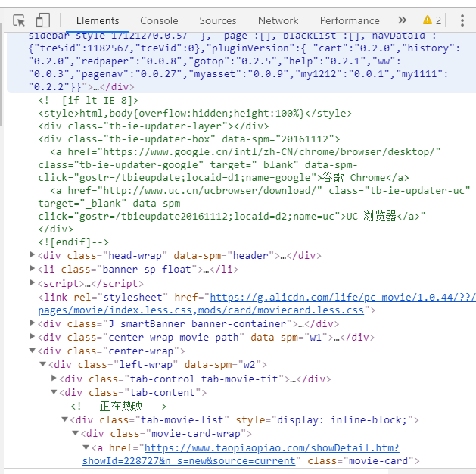476x474 pixels.
Task: Select the 正在热映 comment line
Action: 119,407
